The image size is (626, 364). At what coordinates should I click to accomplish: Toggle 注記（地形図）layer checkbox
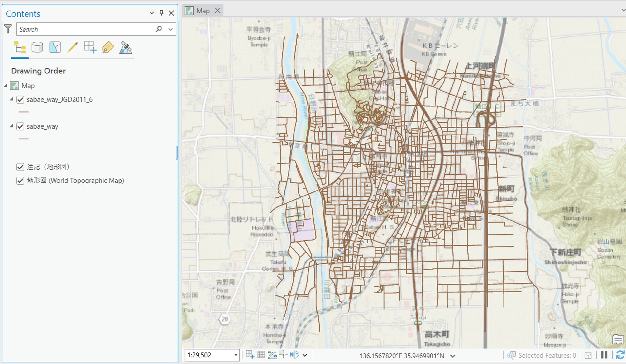point(20,167)
